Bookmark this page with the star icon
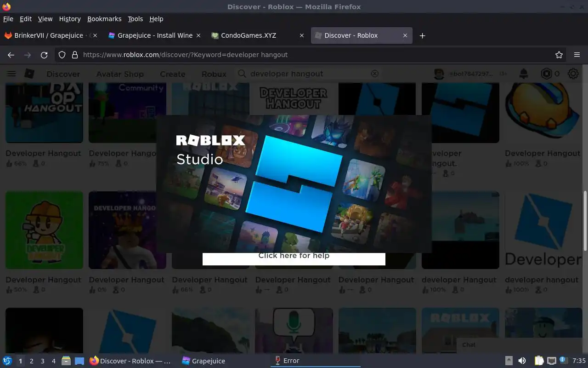Image resolution: width=588 pixels, height=368 pixels. coord(559,55)
